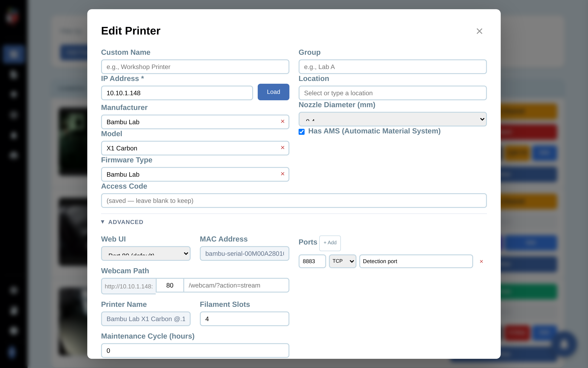This screenshot has width=588, height=368.
Task: Clear the Model field with its red x
Action: tap(282, 148)
